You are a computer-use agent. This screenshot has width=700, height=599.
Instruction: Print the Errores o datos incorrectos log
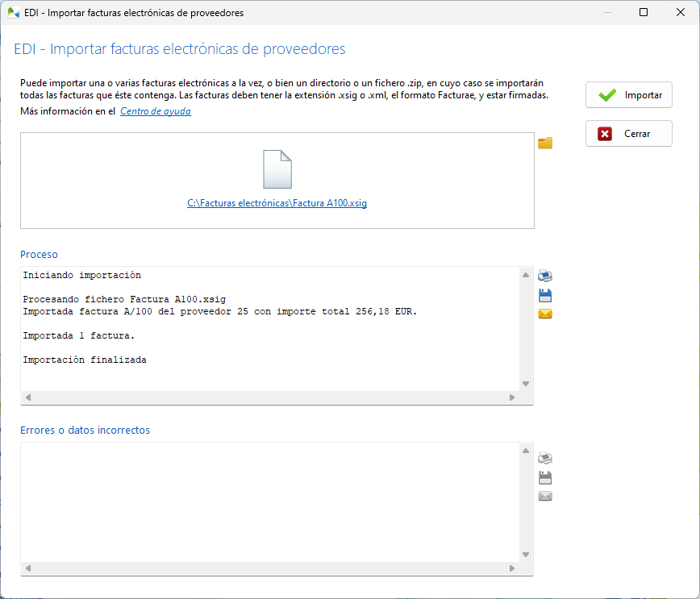pyautogui.click(x=545, y=458)
